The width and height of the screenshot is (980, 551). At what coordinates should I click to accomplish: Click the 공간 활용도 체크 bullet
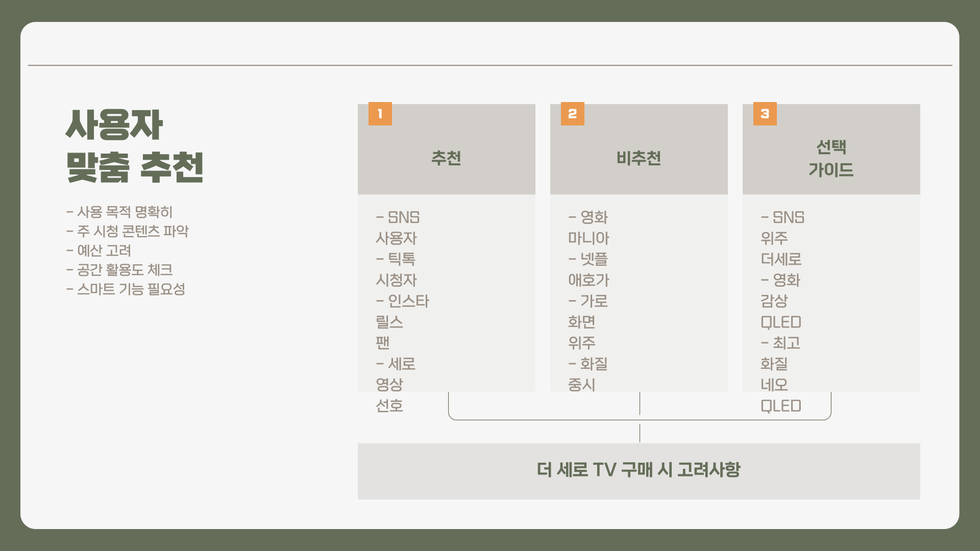coord(120,270)
